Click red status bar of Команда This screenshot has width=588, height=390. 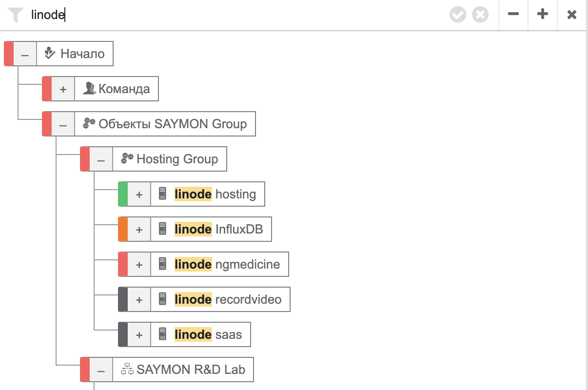(47, 89)
